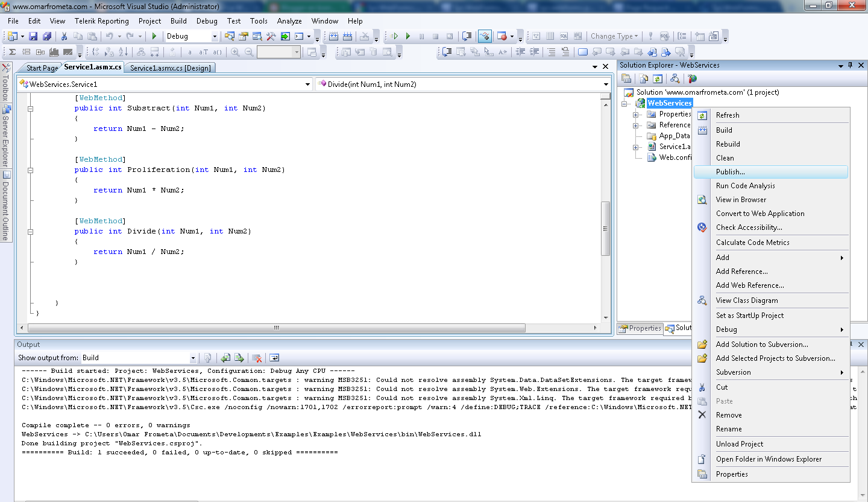Cut selection with the scissors icon
The width and height of the screenshot is (868, 502).
pyautogui.click(x=64, y=36)
